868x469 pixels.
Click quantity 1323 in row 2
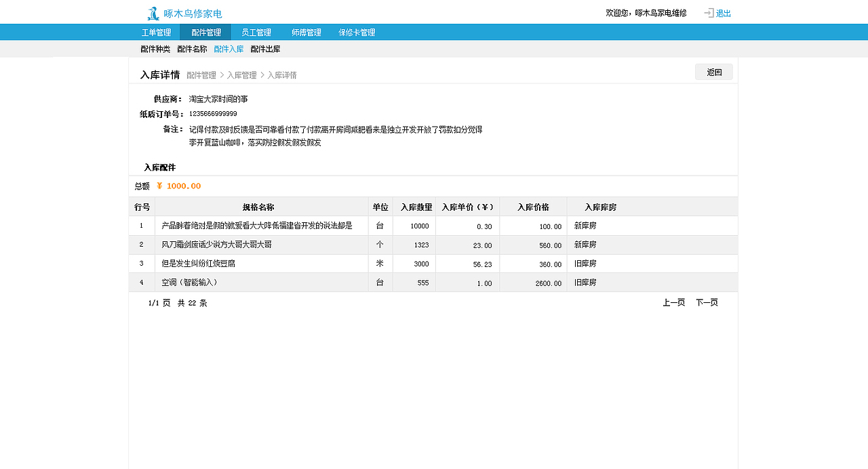421,245
